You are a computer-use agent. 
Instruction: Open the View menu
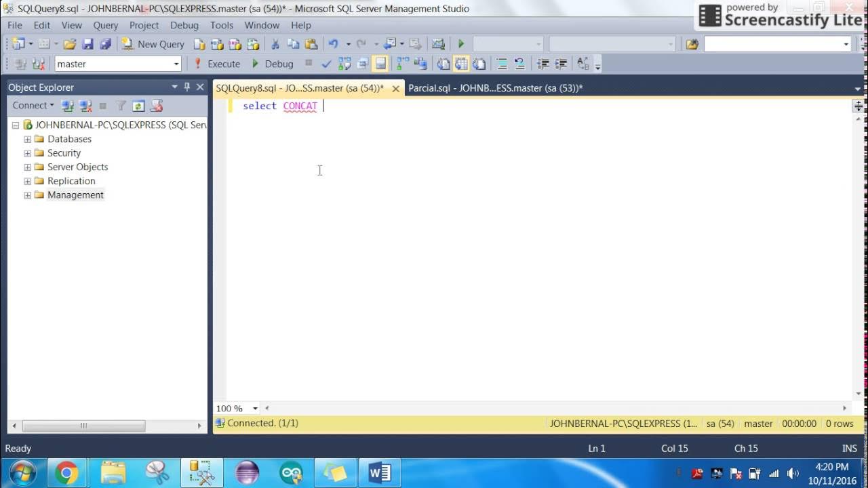point(72,25)
